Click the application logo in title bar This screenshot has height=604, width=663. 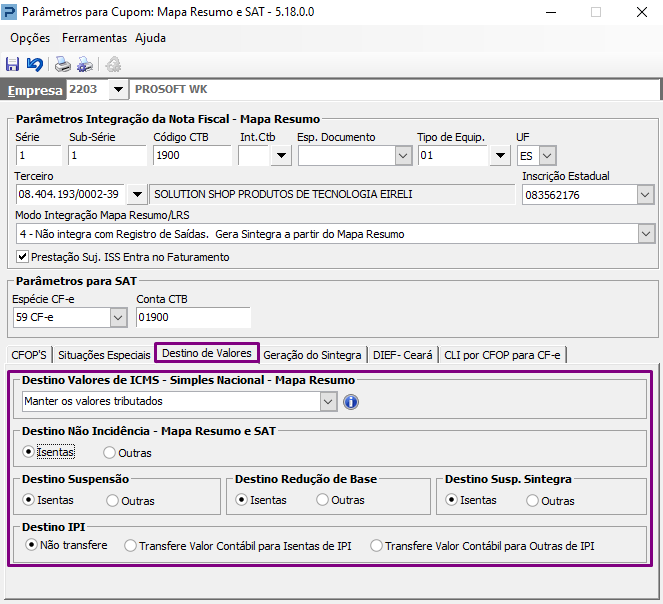pos(9,12)
